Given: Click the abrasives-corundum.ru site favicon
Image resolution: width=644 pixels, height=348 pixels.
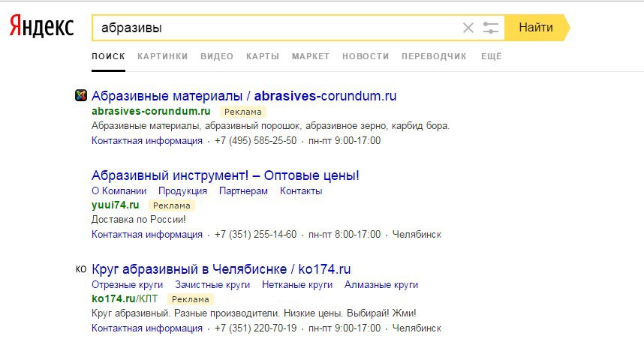Looking at the screenshot, I should pyautogui.click(x=81, y=96).
